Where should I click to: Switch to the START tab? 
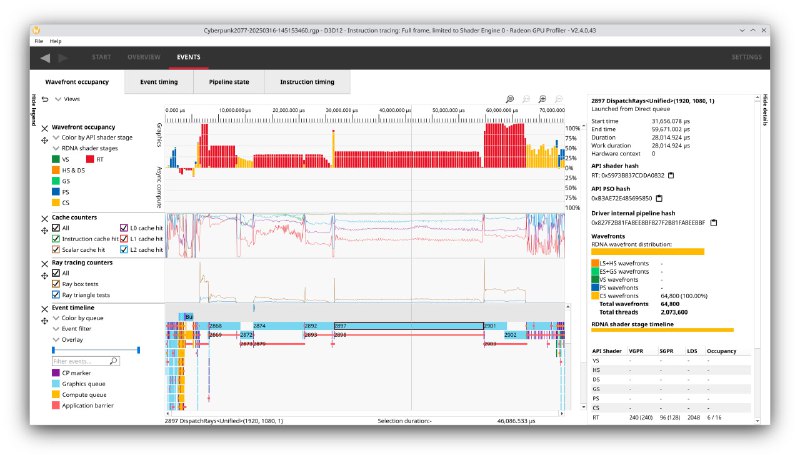pyautogui.click(x=102, y=57)
